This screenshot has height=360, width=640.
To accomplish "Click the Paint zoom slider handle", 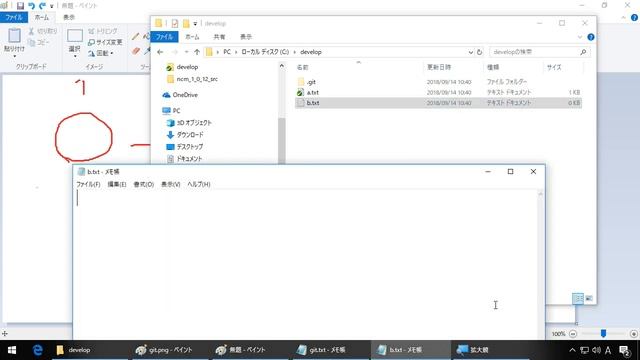I will (x=603, y=334).
